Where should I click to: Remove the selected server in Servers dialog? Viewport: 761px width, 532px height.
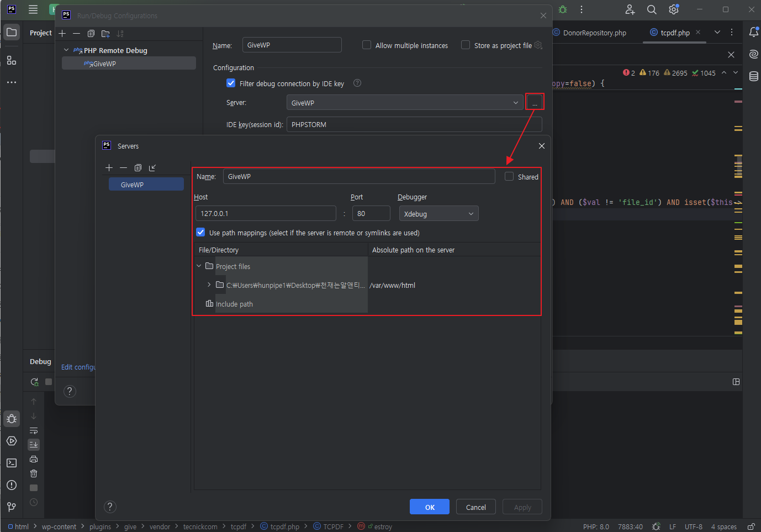(x=123, y=168)
